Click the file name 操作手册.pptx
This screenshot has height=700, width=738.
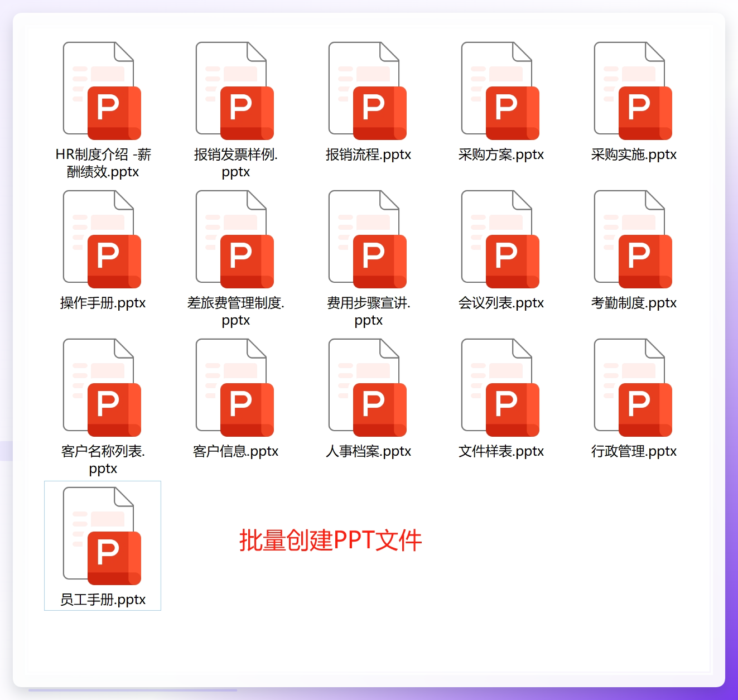[x=103, y=303]
